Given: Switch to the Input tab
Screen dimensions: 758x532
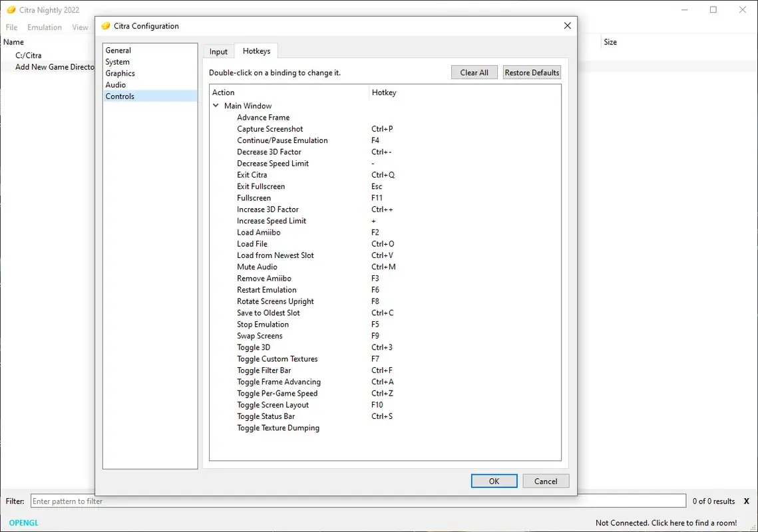Looking at the screenshot, I should 218,51.
